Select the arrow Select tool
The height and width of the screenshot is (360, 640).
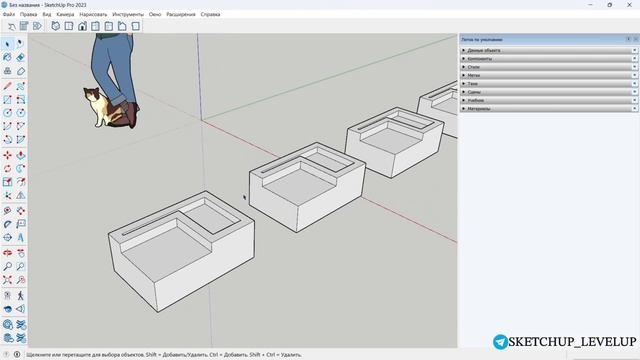pos(7,44)
